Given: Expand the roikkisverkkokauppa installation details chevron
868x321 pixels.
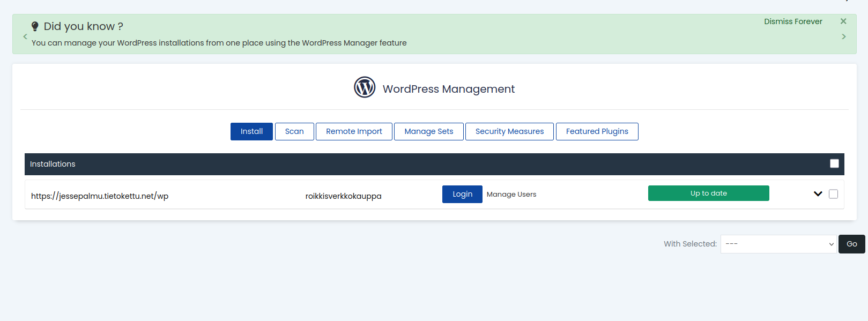Looking at the screenshot, I should pos(818,194).
